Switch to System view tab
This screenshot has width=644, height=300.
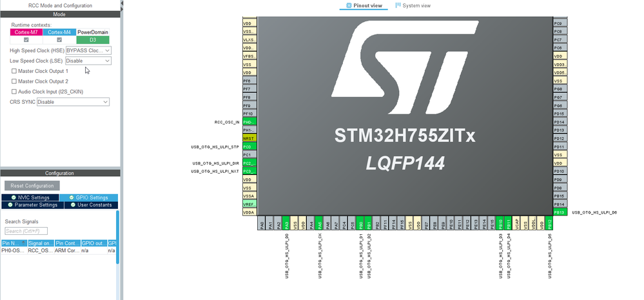(413, 6)
